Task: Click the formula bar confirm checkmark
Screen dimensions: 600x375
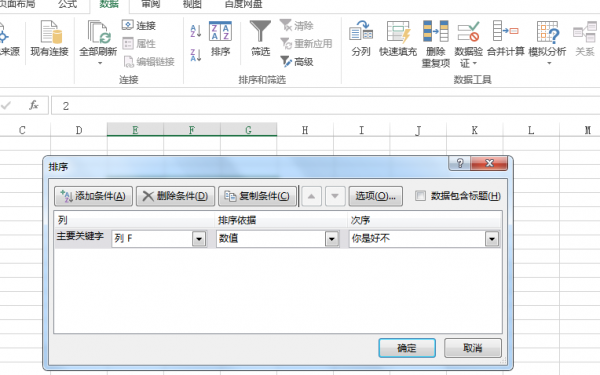Action: [x=6, y=105]
